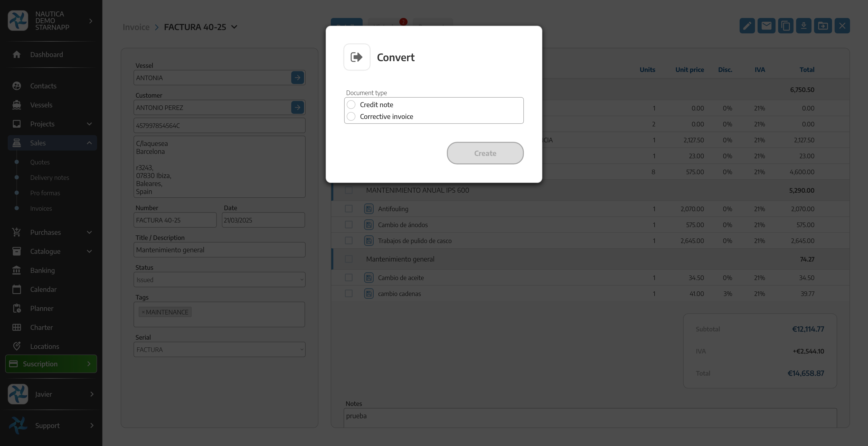
Task: Click the cambio cadenas item icon
Action: [369, 294]
